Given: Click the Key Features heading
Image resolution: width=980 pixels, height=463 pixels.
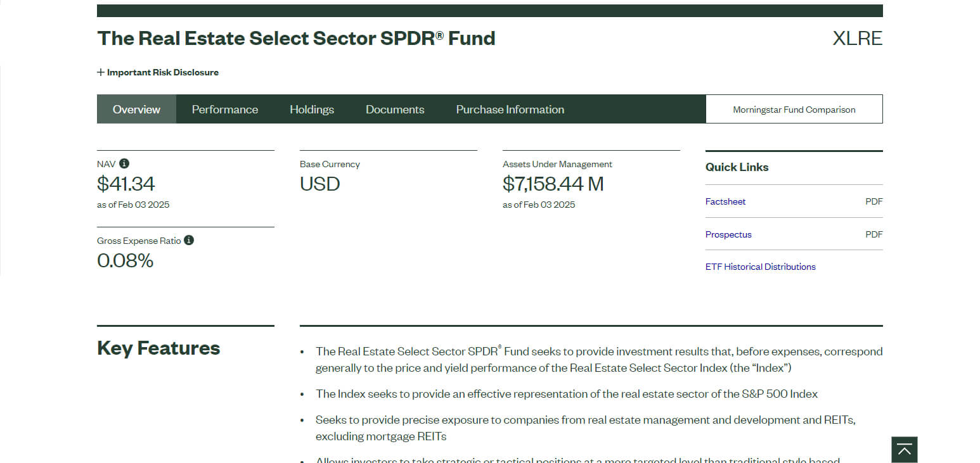Looking at the screenshot, I should (x=158, y=348).
